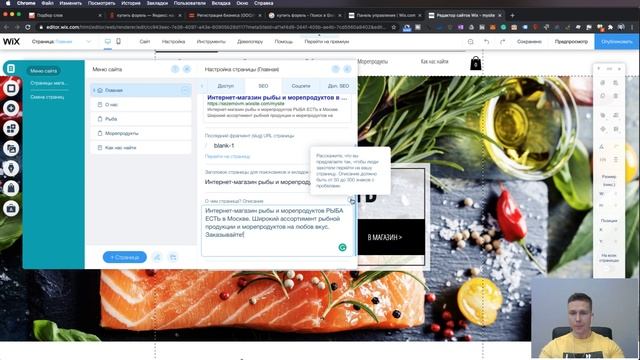Go back with the tab strip left arrow
640x360 pixels.
tap(202, 86)
